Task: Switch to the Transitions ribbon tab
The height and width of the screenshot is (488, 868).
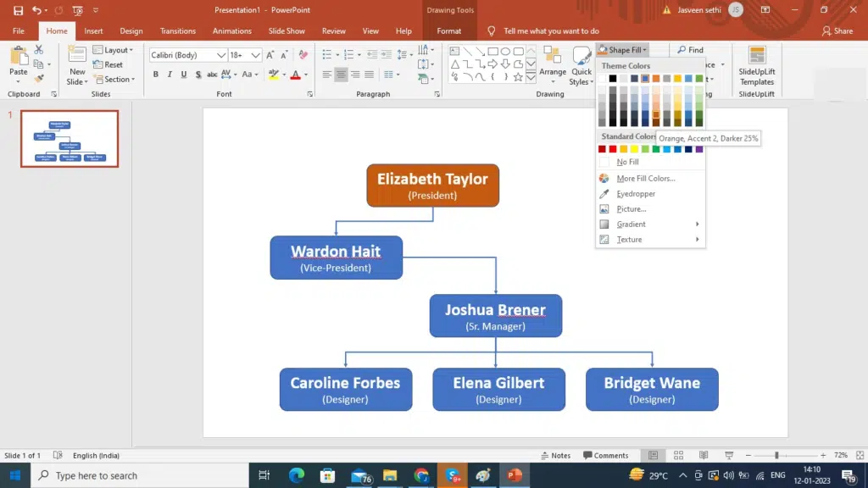Action: (x=177, y=31)
